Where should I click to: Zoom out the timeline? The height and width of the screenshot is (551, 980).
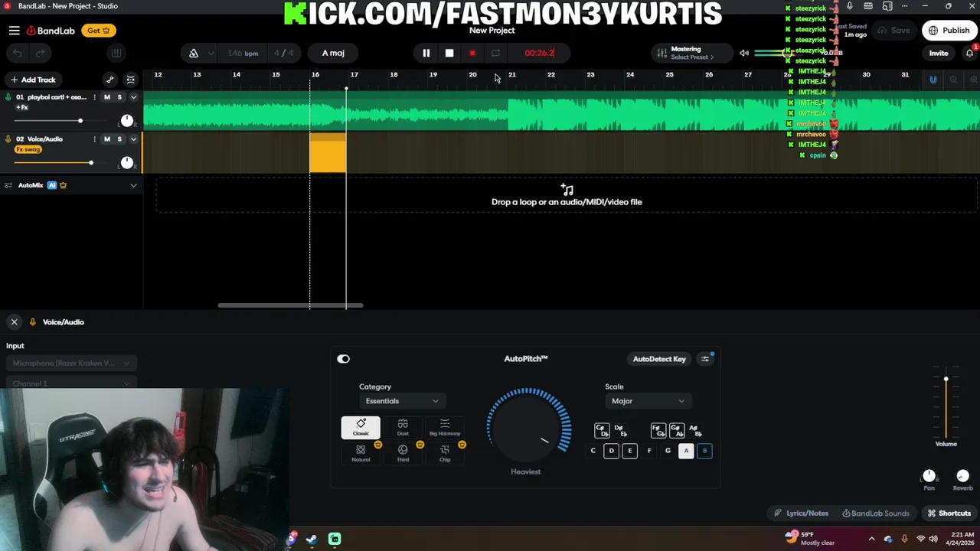(953, 80)
